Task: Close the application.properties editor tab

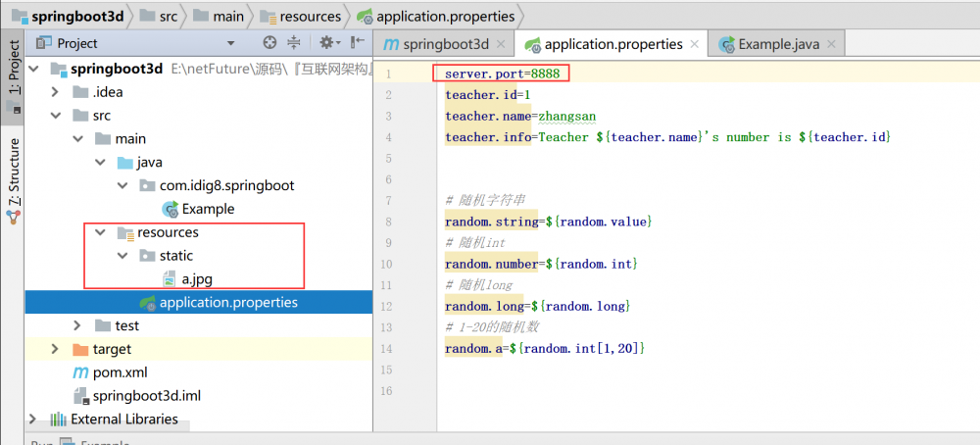Action: pos(695,44)
